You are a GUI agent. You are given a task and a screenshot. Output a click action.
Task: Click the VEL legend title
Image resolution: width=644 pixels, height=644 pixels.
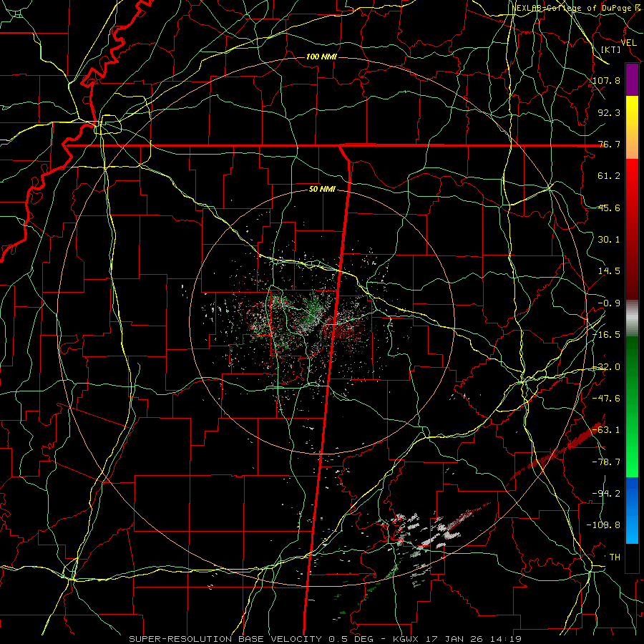(629, 43)
